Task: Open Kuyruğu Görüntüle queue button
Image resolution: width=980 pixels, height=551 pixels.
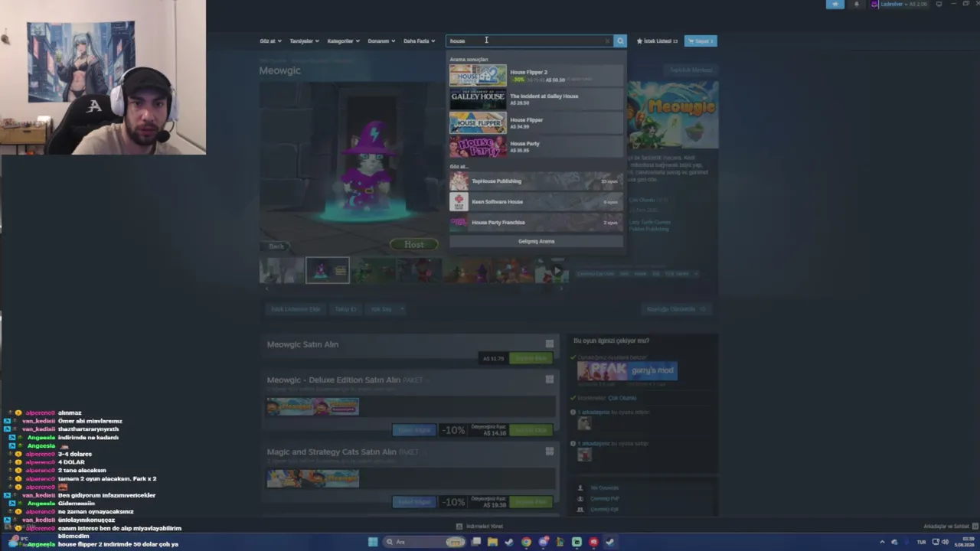Action: (x=676, y=309)
